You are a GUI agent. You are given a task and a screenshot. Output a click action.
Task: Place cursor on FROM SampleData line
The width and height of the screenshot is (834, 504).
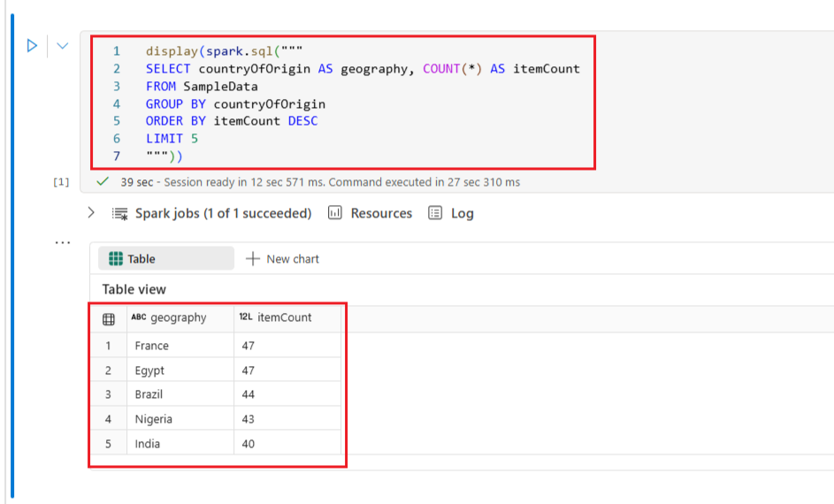(202, 86)
